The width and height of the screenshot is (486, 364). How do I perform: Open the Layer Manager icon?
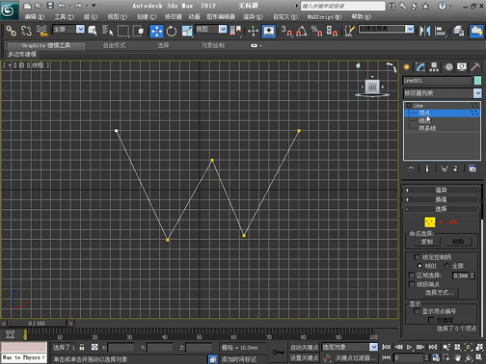tap(459, 31)
